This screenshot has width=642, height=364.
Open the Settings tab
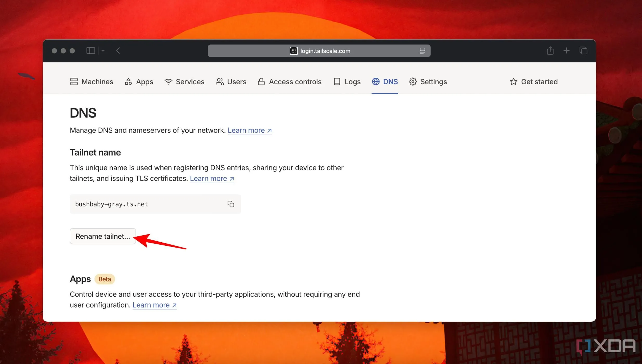tap(428, 82)
